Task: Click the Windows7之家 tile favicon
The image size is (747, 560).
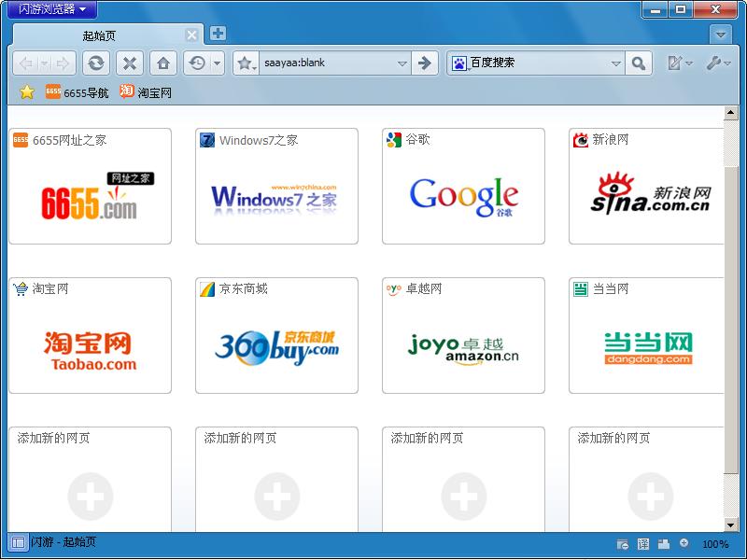Action: 207,140
